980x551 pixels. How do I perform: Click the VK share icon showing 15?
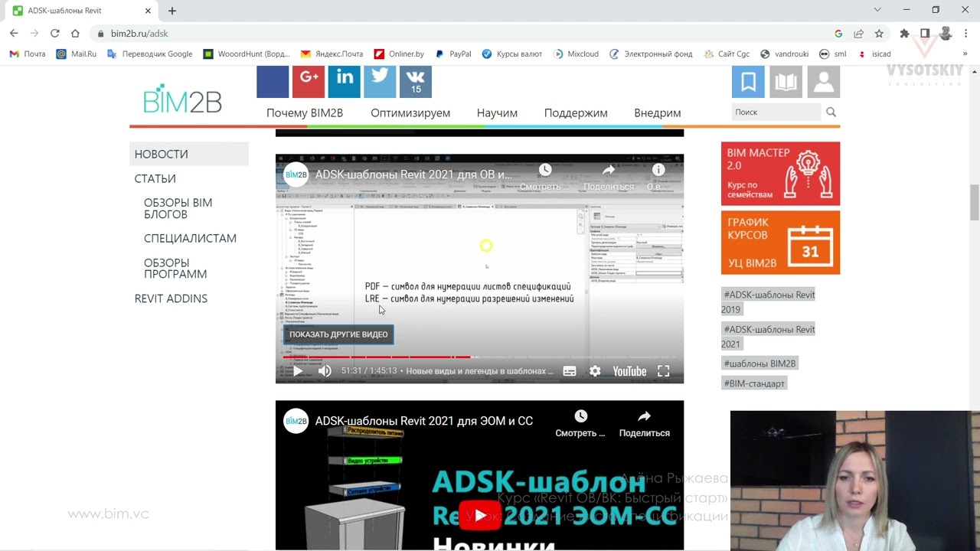416,82
